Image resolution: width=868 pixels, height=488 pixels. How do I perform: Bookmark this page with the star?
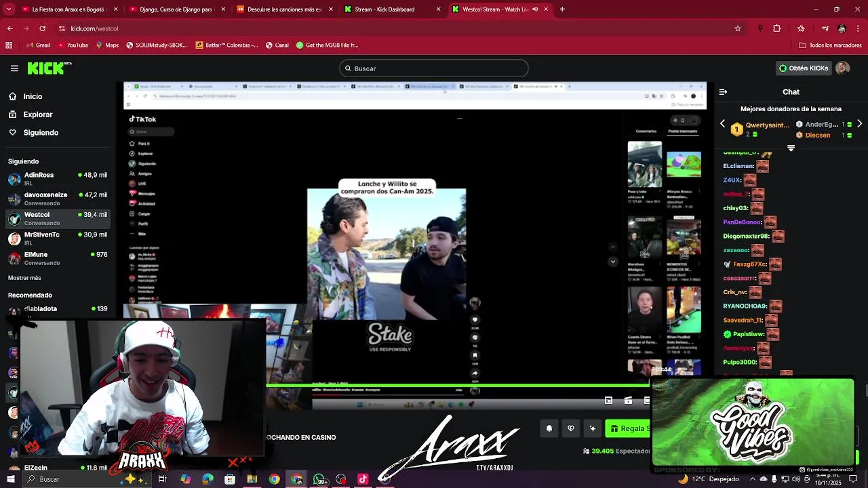coord(737,28)
